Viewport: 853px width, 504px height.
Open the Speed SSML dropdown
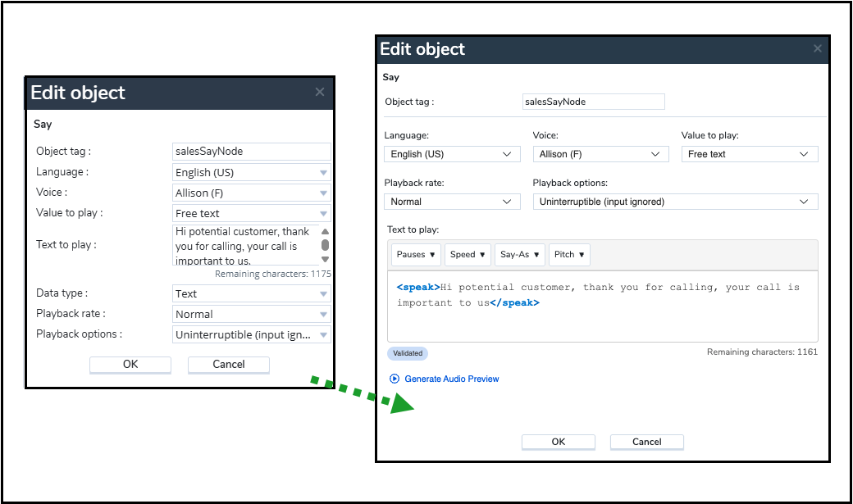pos(468,255)
